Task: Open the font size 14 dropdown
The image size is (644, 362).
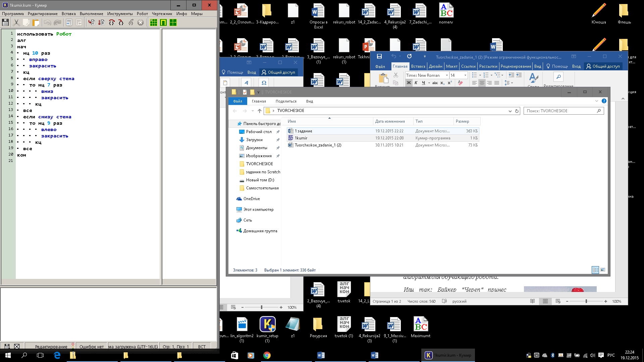Action: 465,75
